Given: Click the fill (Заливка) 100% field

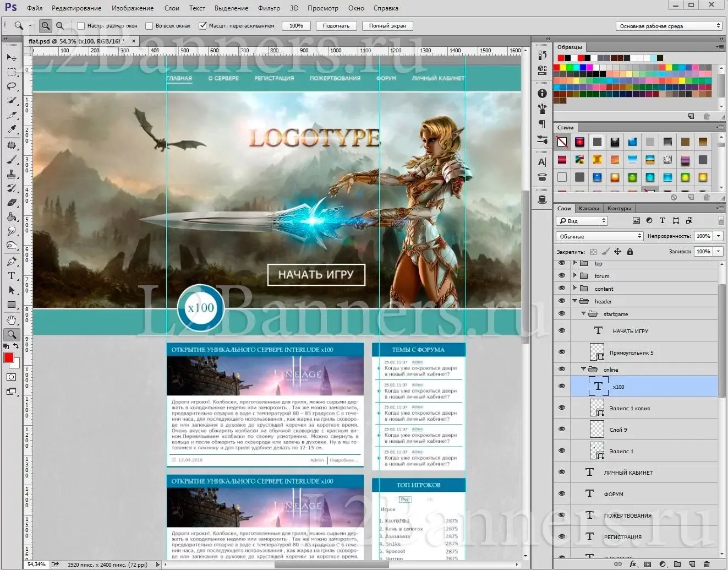Looking at the screenshot, I should [703, 251].
